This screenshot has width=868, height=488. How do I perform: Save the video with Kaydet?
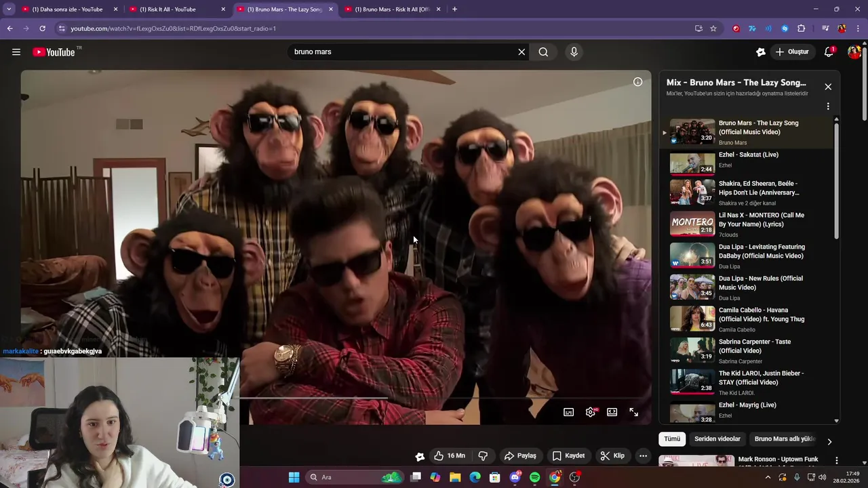(568, 456)
